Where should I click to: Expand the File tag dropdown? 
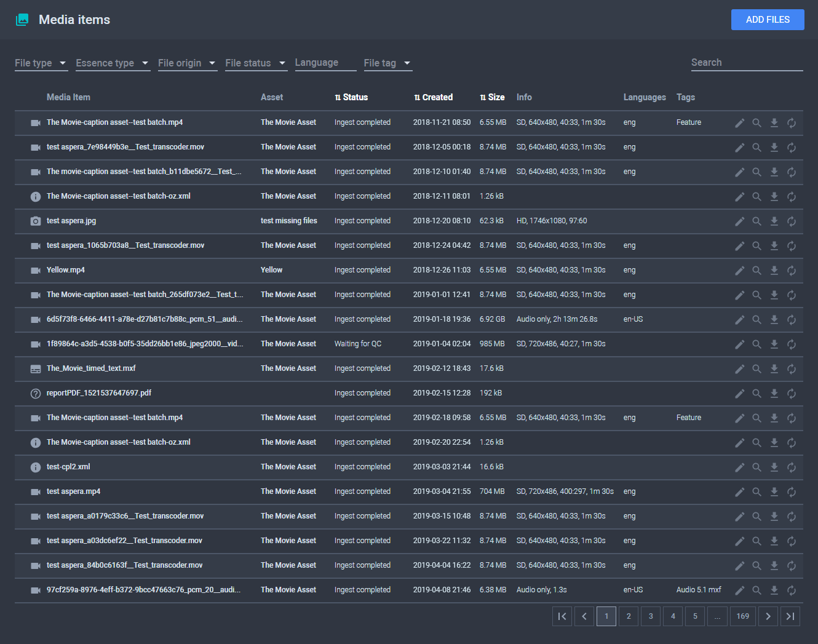(387, 63)
